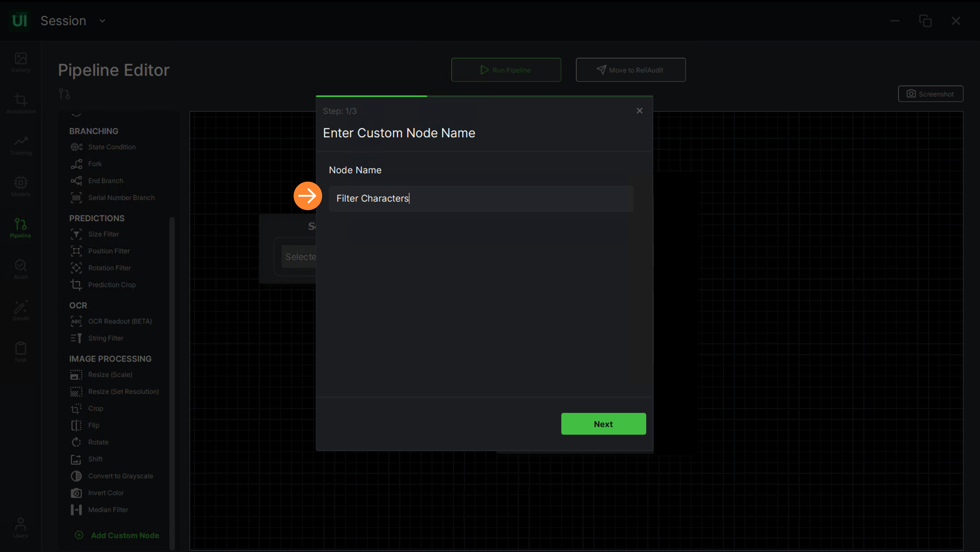
Task: Click the Node Name input field
Action: (x=481, y=199)
